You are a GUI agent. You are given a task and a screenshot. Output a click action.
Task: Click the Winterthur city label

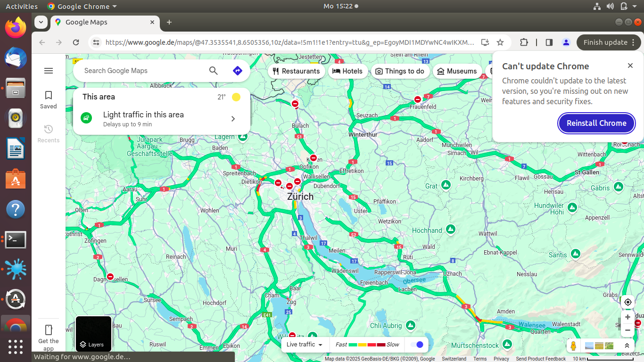[363, 134]
